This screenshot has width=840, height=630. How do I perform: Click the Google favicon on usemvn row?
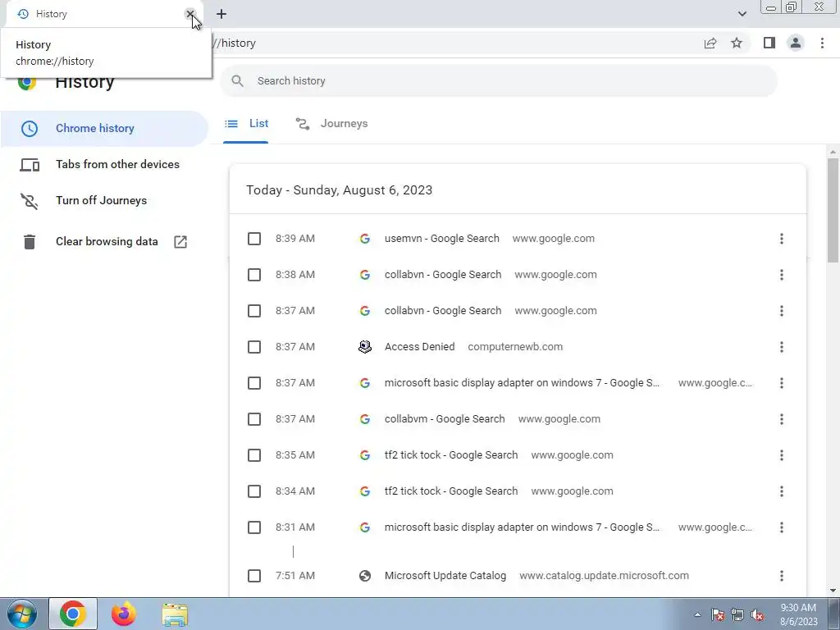pyautogui.click(x=365, y=239)
